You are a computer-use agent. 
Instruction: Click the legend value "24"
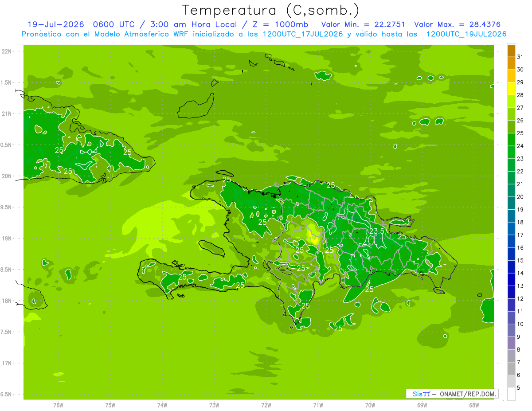(x=520, y=146)
